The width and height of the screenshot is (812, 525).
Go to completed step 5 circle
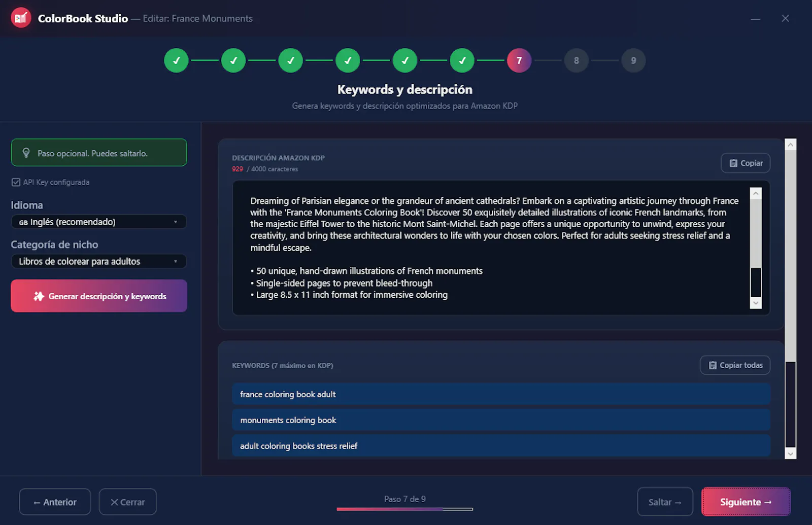click(x=405, y=60)
